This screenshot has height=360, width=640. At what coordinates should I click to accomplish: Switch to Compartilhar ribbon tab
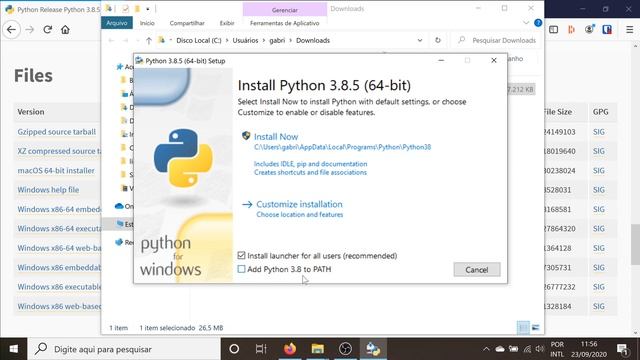(187, 23)
